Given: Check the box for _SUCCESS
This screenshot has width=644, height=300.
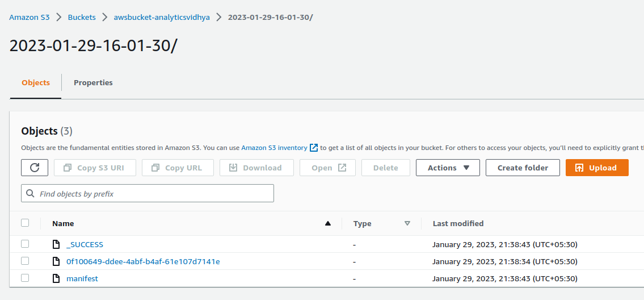Looking at the screenshot, I should coord(25,244).
